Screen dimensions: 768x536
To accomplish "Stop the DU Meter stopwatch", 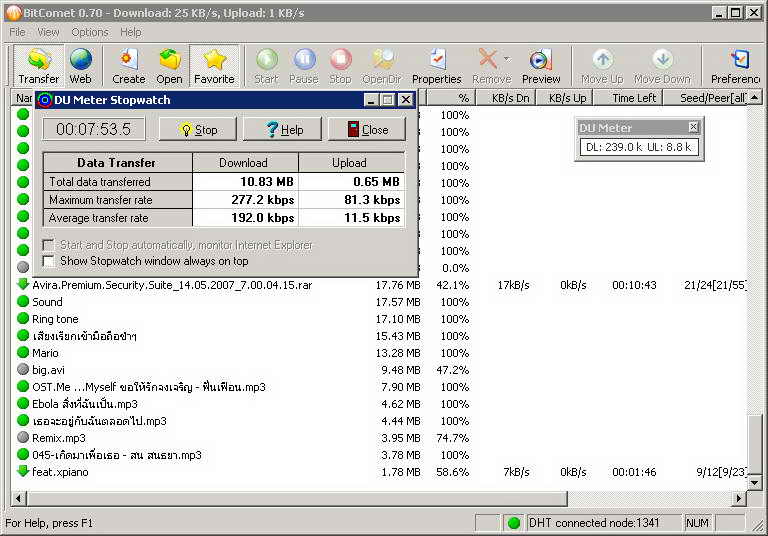I will click(198, 129).
